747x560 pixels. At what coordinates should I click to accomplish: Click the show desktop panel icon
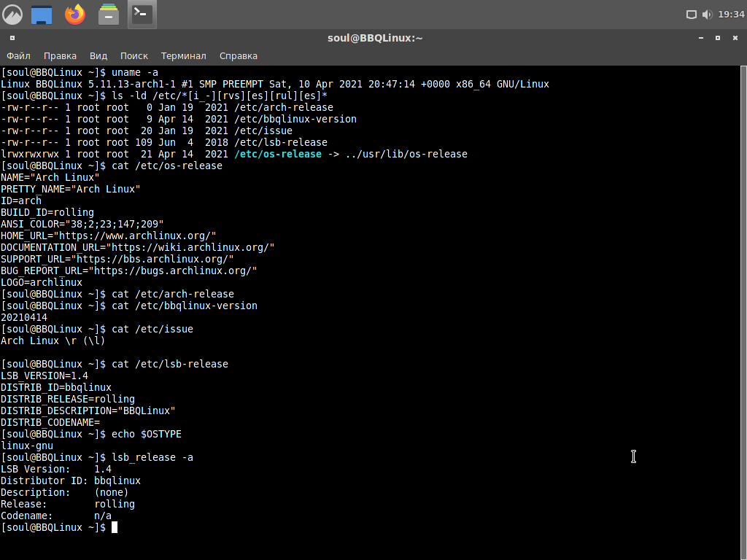coord(42,15)
